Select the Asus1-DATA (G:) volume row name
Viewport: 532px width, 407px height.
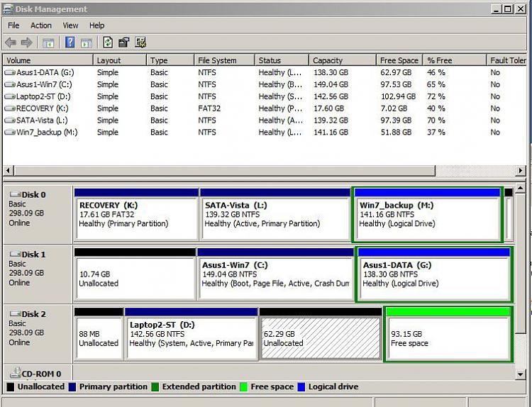(45, 72)
